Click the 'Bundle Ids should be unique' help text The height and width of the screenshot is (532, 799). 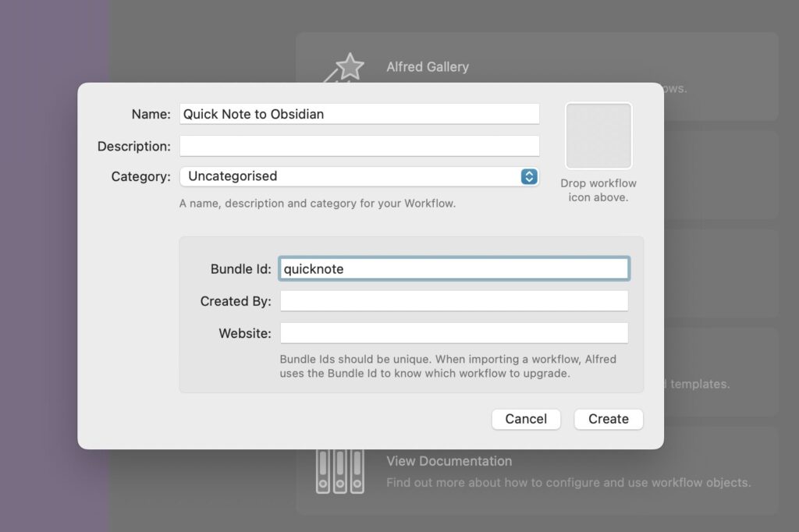point(448,367)
